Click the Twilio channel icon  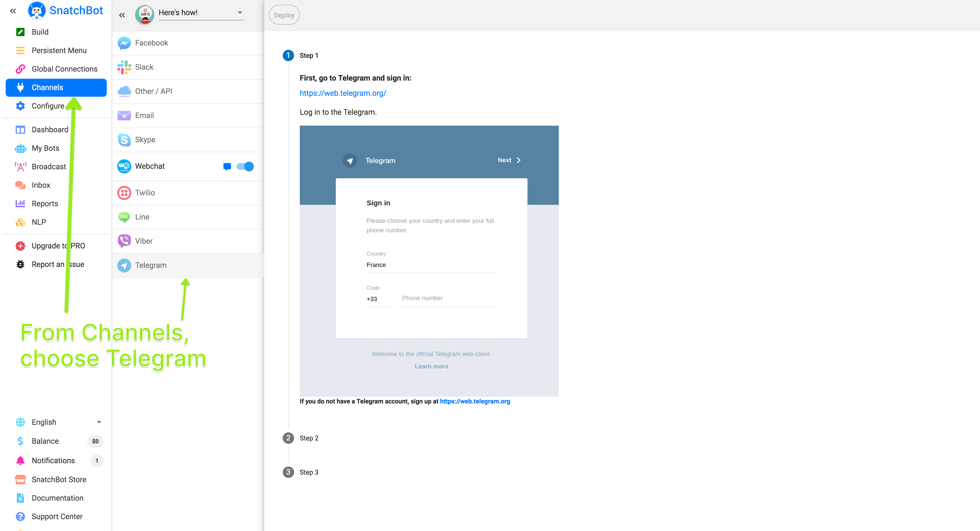(x=124, y=193)
